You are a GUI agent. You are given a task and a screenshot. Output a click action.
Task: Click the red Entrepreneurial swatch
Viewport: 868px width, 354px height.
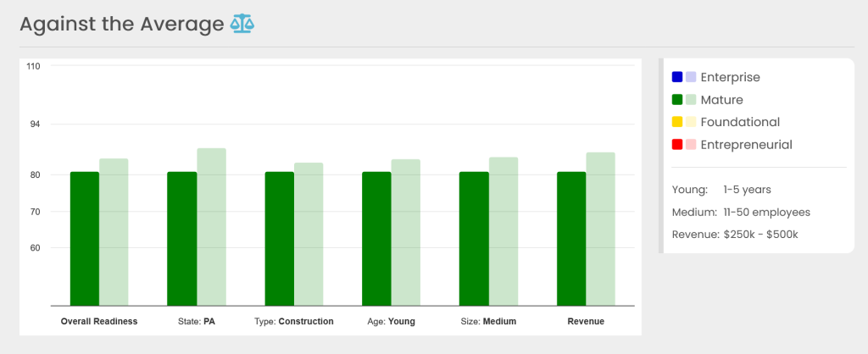pyautogui.click(x=677, y=145)
